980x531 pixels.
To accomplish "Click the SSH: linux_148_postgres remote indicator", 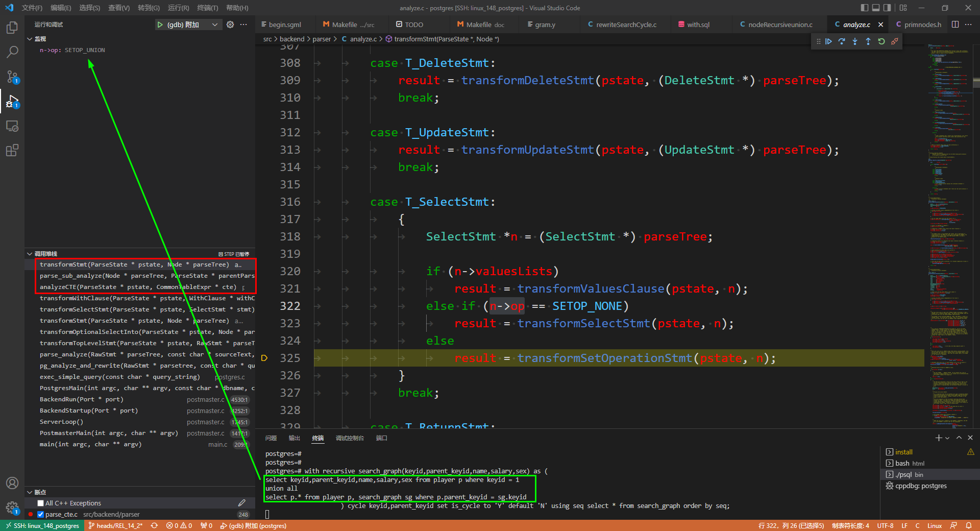I will [x=43, y=525].
